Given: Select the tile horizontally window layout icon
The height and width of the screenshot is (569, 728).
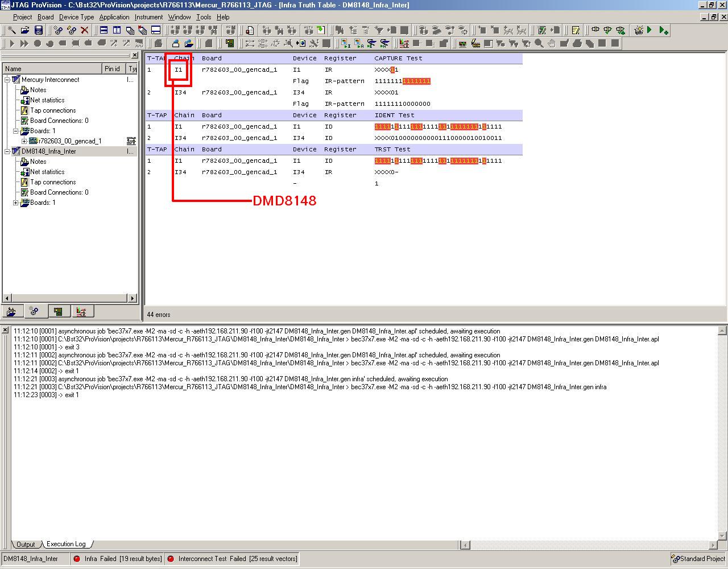Looking at the screenshot, I should [104, 30].
